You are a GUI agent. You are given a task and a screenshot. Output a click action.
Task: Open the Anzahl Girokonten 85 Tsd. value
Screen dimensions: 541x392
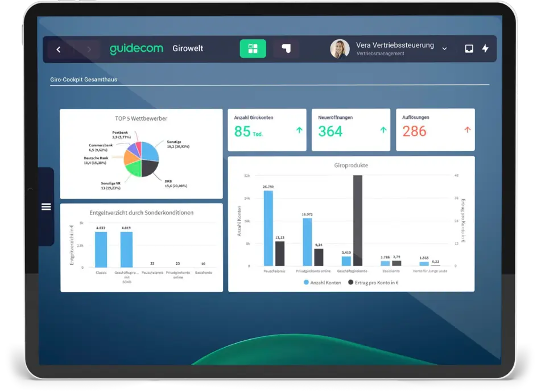coord(249,131)
